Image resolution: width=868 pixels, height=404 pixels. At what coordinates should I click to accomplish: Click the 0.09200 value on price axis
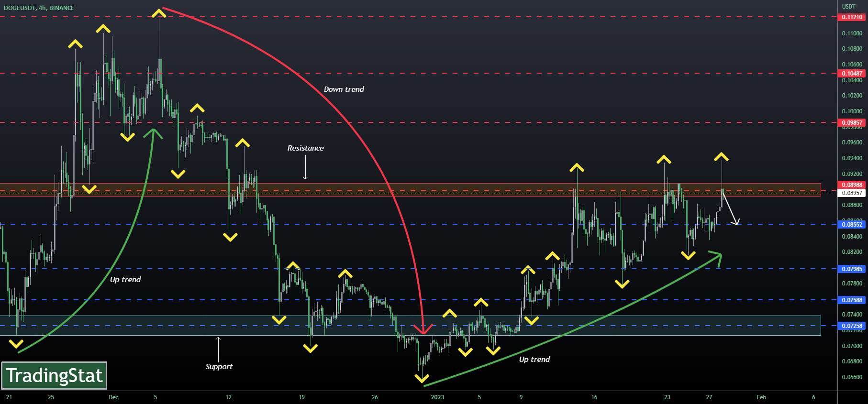[x=852, y=174]
